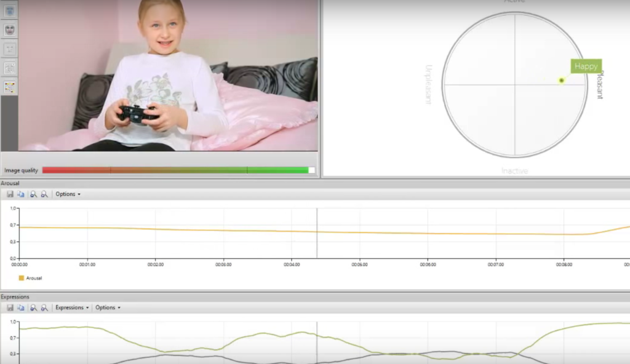630x364 pixels.
Task: Click the 00:00.00 time label
Action: 19,265
